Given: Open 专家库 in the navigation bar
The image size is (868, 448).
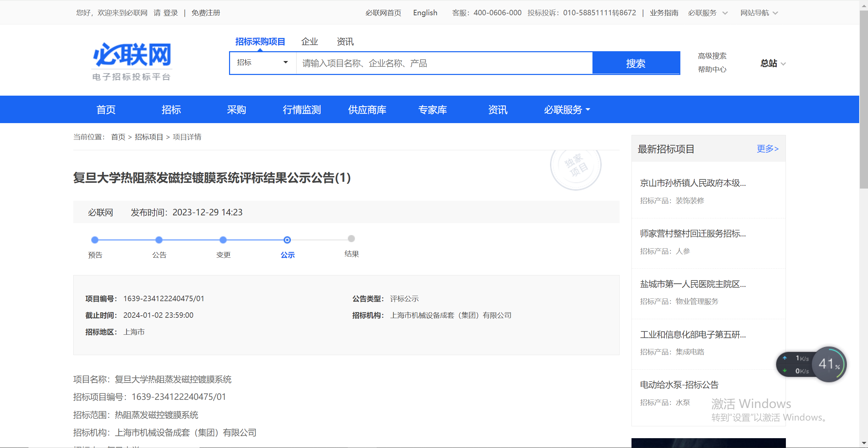Looking at the screenshot, I should [432, 110].
